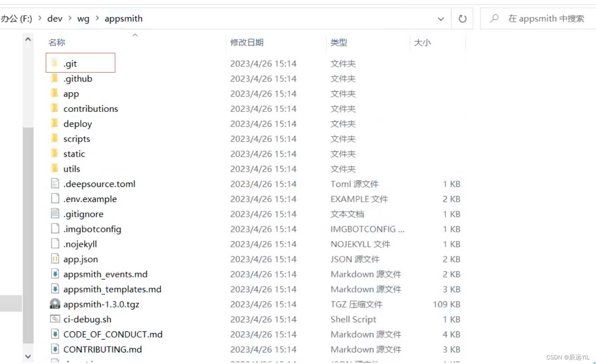The height and width of the screenshot is (364, 596).
Task: Select the ci-debug.sh script icon
Action: (x=55, y=319)
